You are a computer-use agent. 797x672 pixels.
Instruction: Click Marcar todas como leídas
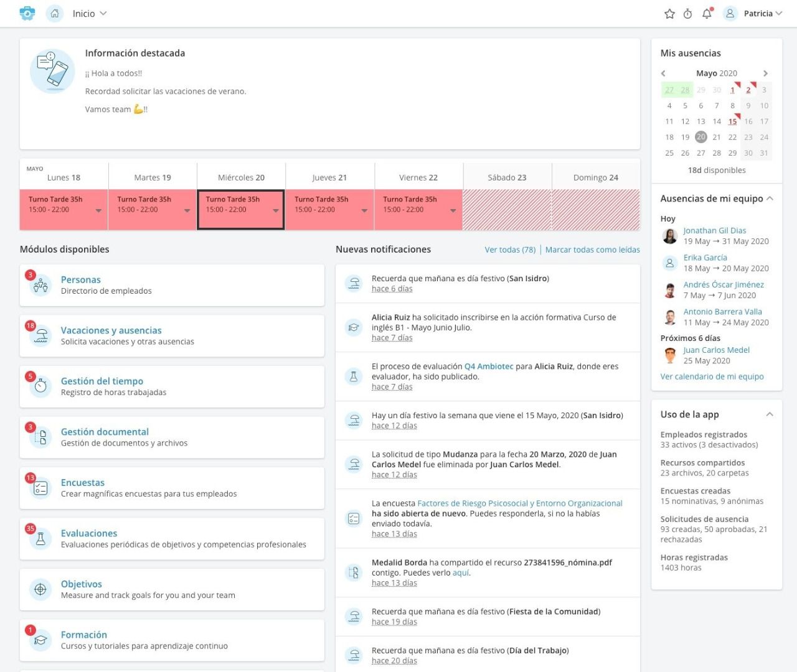click(x=592, y=250)
